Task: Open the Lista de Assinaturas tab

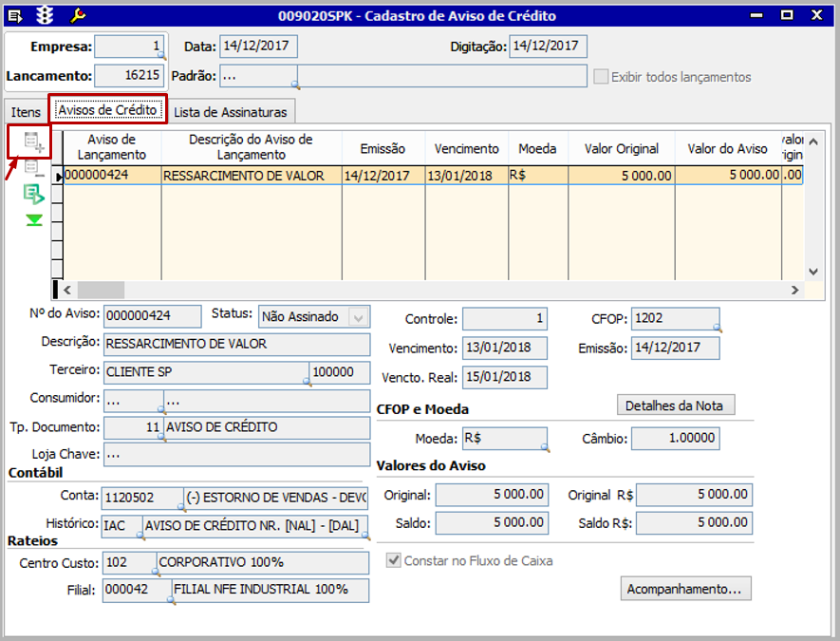Action: [230, 112]
